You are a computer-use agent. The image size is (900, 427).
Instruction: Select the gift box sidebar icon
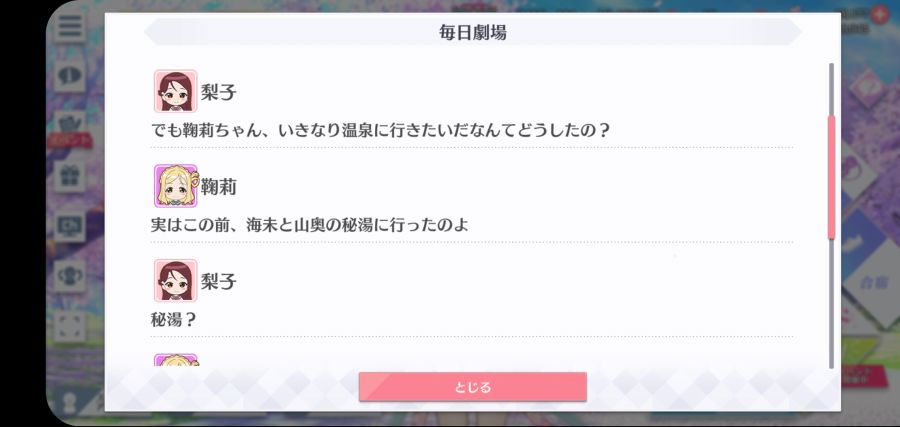point(70,176)
